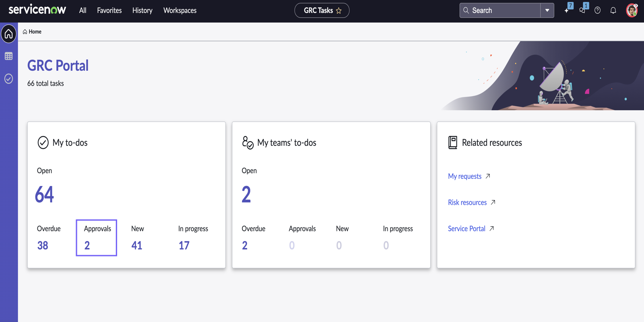Click the Related resources card title
Viewport: 644px width, 322px height.
tap(492, 142)
